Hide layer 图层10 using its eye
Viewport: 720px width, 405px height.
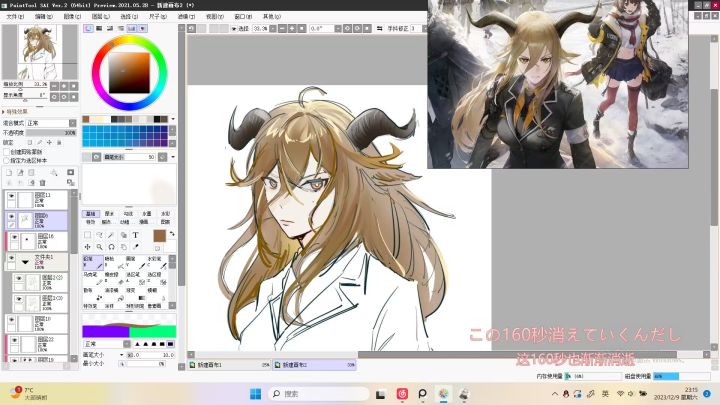[11, 320]
